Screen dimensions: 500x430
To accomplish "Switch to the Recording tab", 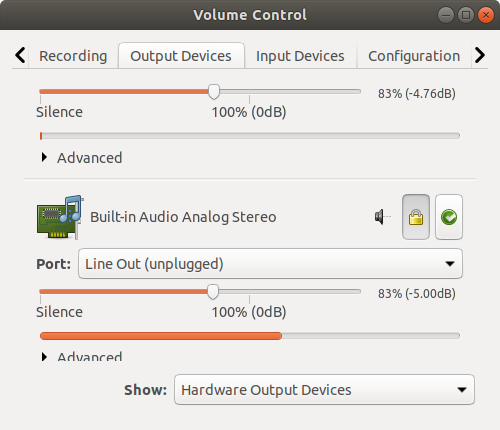I will pos(73,56).
